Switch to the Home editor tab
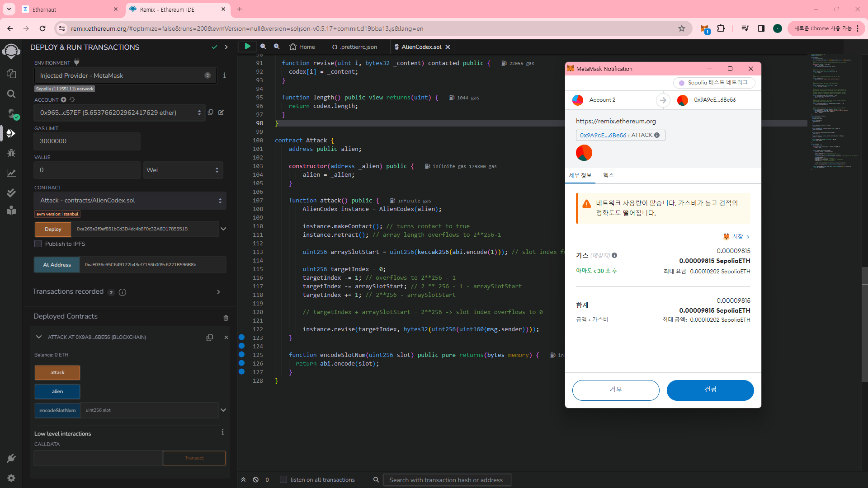The height and width of the screenshot is (488, 868). (x=302, y=47)
